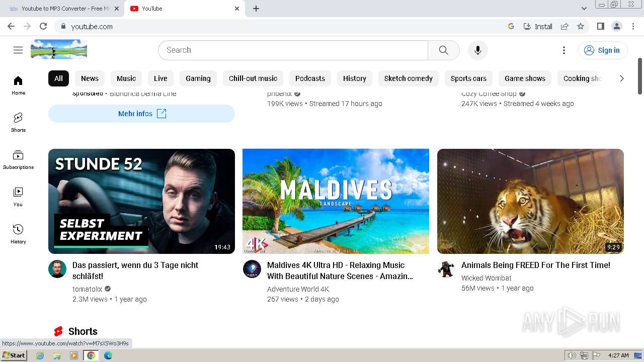The height and width of the screenshot is (362, 644).
Task: Click the YouTube logo image
Action: click(x=59, y=49)
